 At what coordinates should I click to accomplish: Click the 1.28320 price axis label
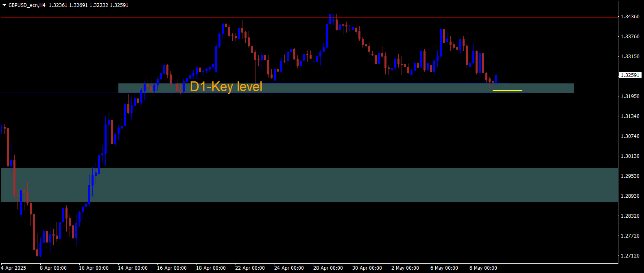coord(630,216)
